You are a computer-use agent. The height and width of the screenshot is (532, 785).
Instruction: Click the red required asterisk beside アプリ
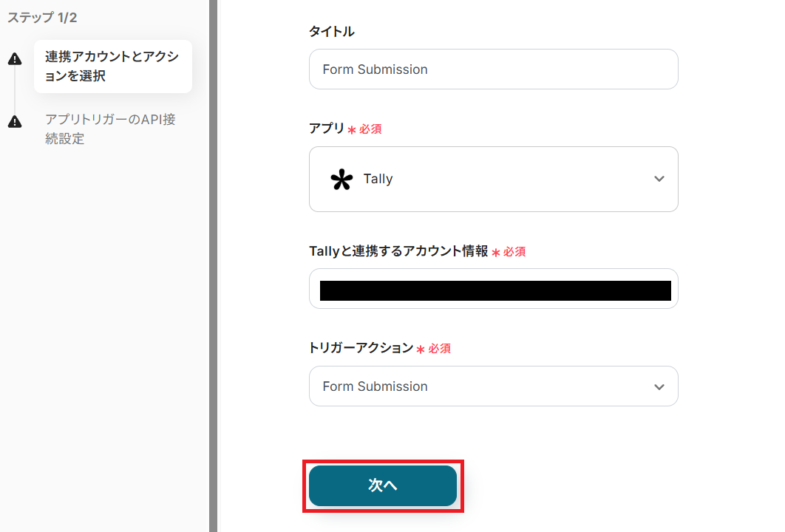pos(352,130)
